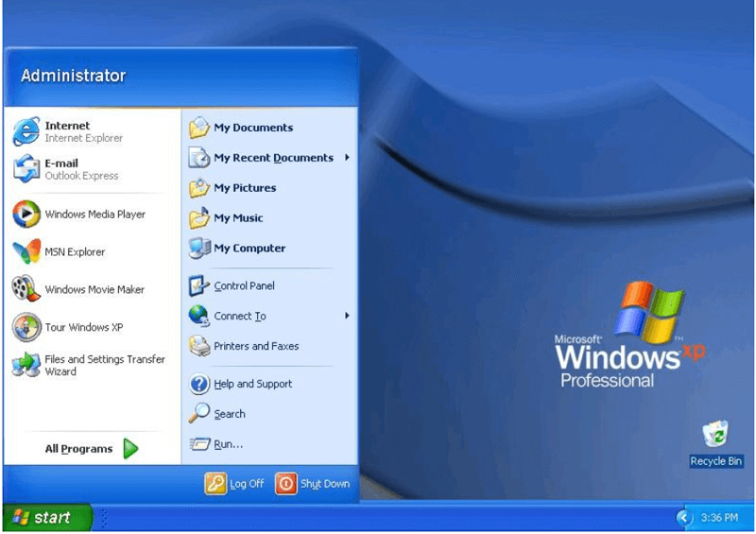756x534 pixels.
Task: Click the green All Programs arrow
Action: click(130, 449)
